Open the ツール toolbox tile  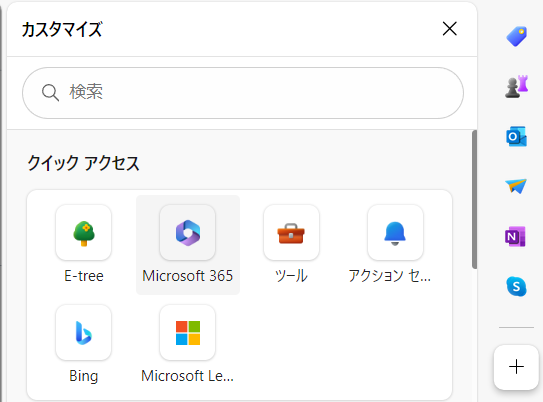click(291, 244)
